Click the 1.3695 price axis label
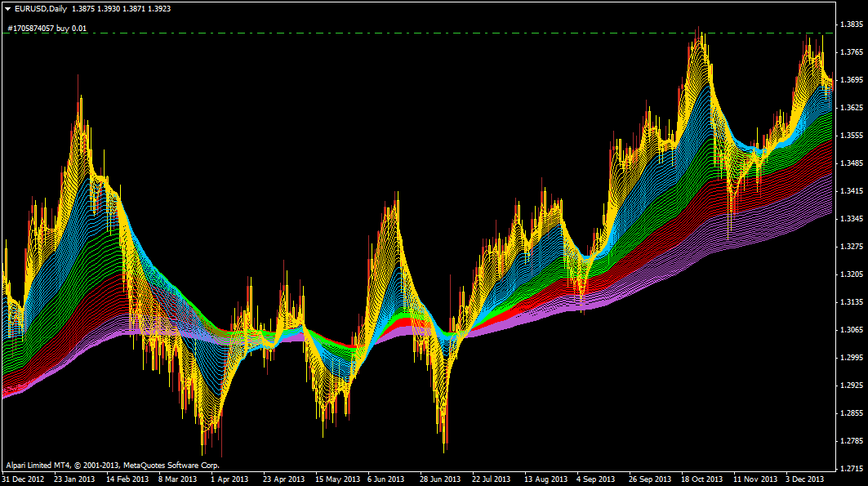The image size is (868, 486). [x=852, y=80]
